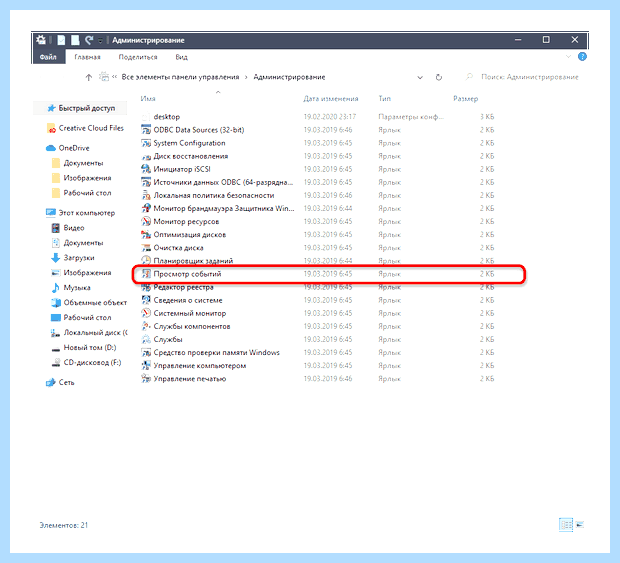
Task: Go up one folder level arrow
Action: (89, 77)
